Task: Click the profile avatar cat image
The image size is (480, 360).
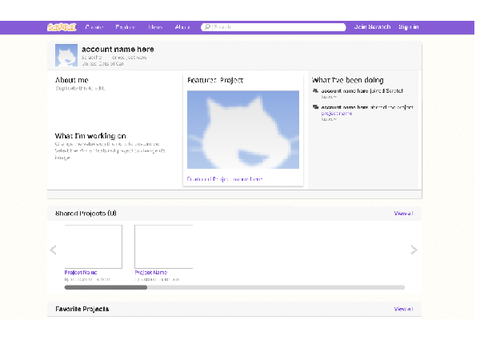Action: coord(66,55)
